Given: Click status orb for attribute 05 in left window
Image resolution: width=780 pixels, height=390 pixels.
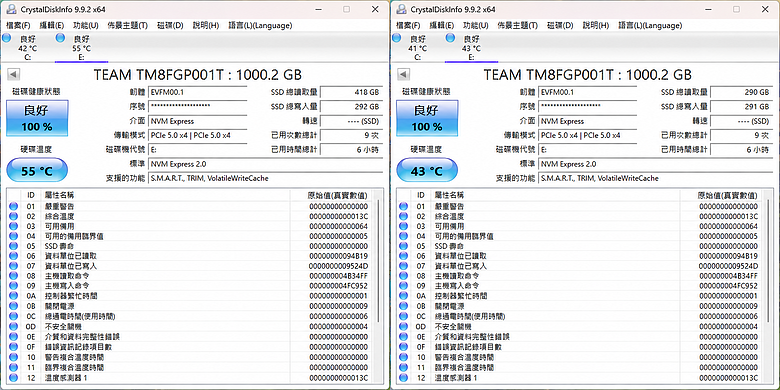Looking at the screenshot, I should click(x=13, y=246).
